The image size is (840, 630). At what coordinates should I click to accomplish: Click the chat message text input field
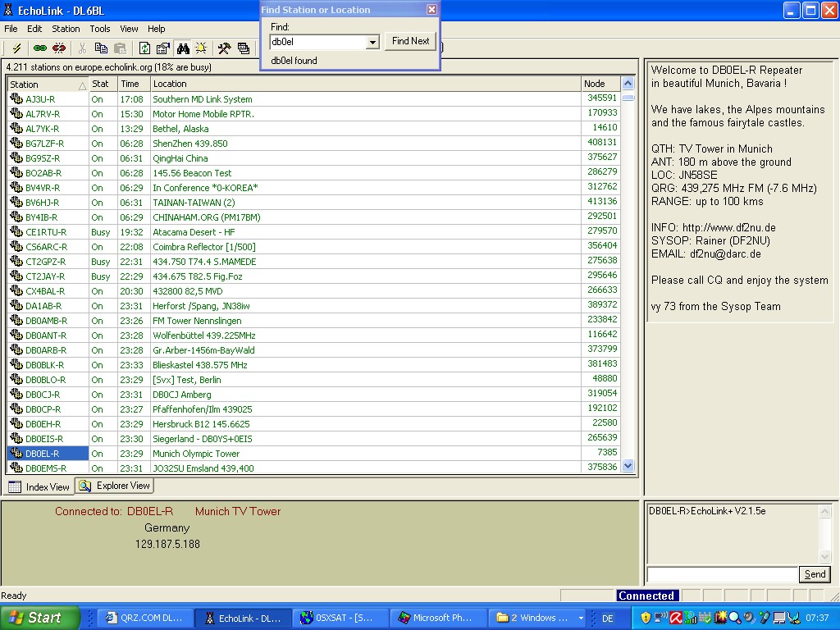click(722, 574)
